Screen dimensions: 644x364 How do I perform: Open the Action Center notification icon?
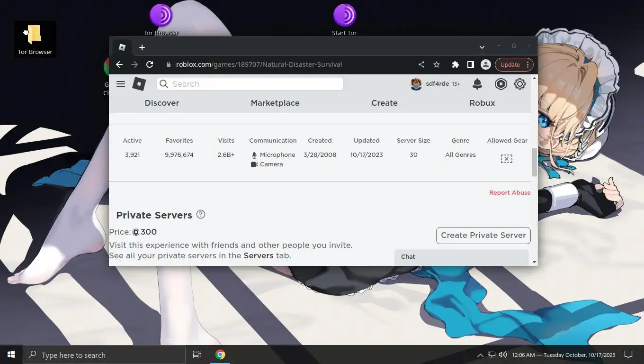(x=628, y=355)
